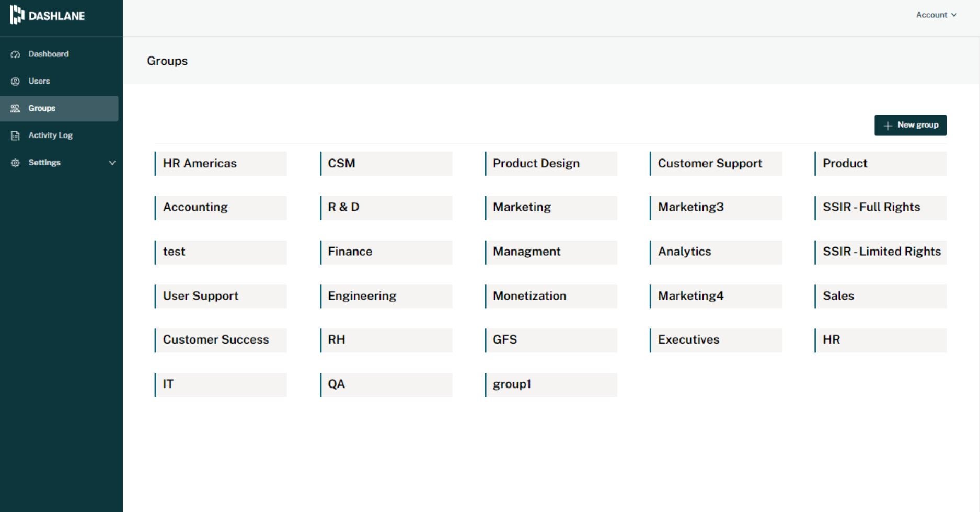The height and width of the screenshot is (512, 980).
Task: Open the Customer Success group
Action: click(x=221, y=340)
